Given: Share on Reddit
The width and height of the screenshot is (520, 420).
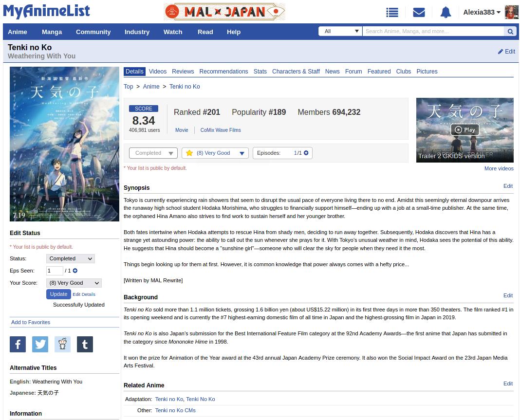Looking at the screenshot, I should click(63, 344).
